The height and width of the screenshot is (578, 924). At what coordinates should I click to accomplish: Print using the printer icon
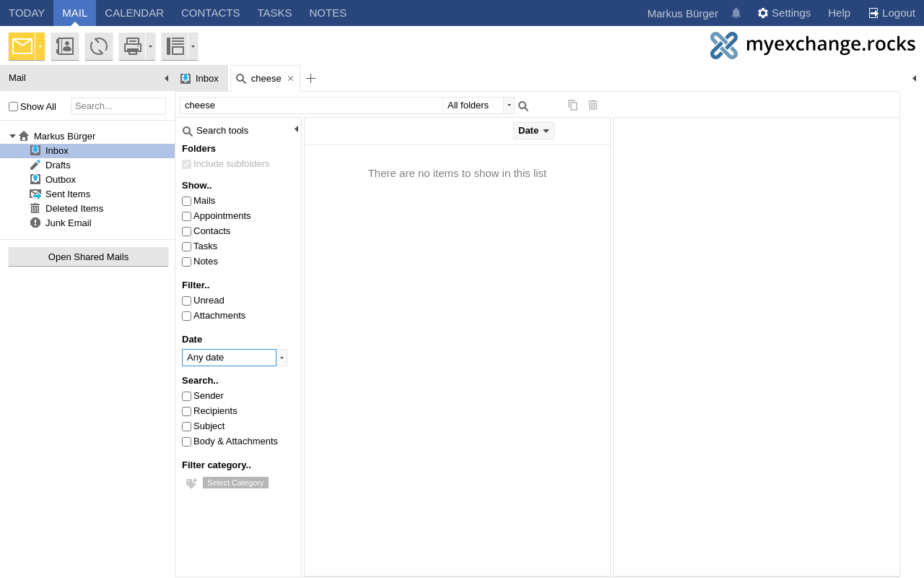click(132, 46)
